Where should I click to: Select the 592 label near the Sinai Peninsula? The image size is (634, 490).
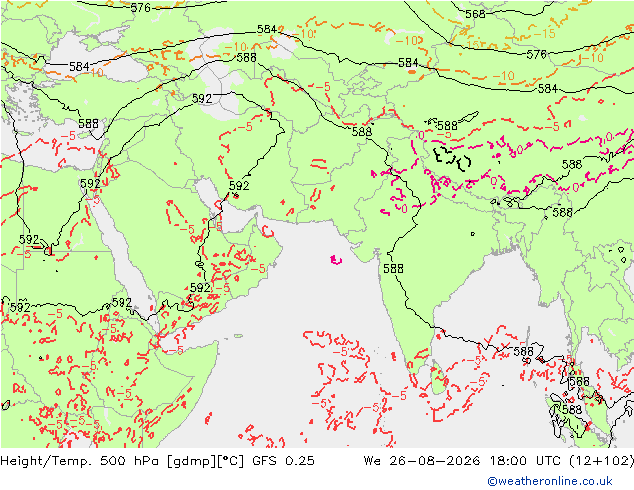[x=90, y=184]
